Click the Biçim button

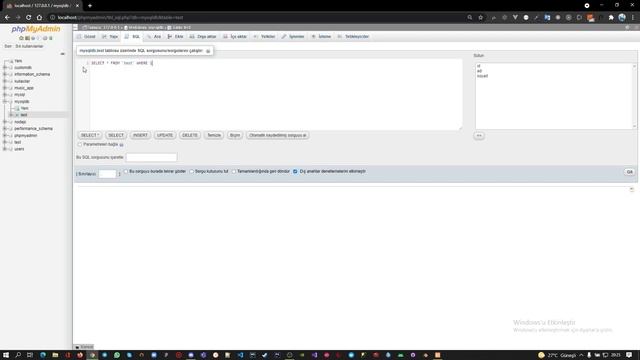coord(235,135)
